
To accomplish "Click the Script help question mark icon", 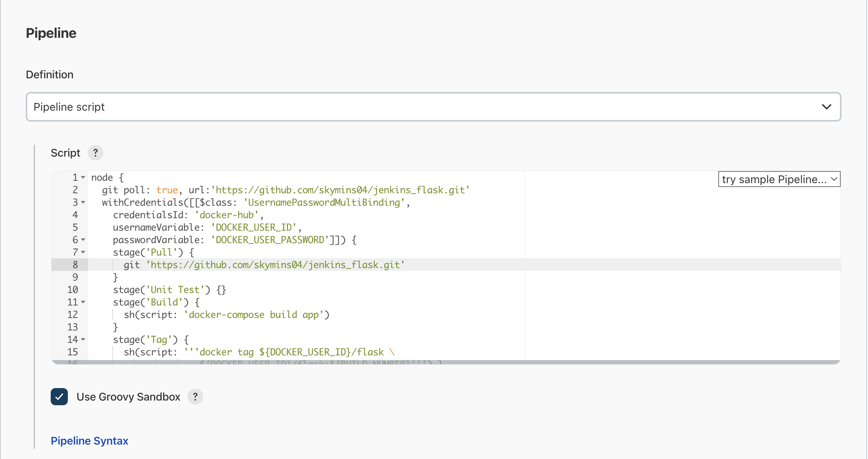I will (96, 153).
